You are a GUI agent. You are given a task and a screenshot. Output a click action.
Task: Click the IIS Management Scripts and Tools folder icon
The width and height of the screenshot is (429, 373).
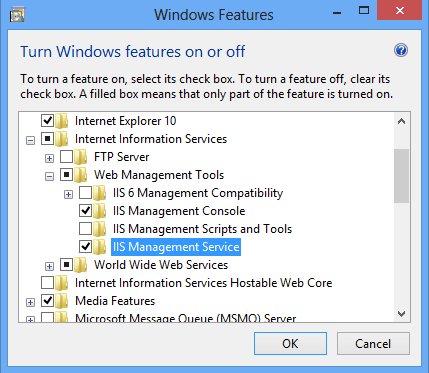click(x=100, y=229)
